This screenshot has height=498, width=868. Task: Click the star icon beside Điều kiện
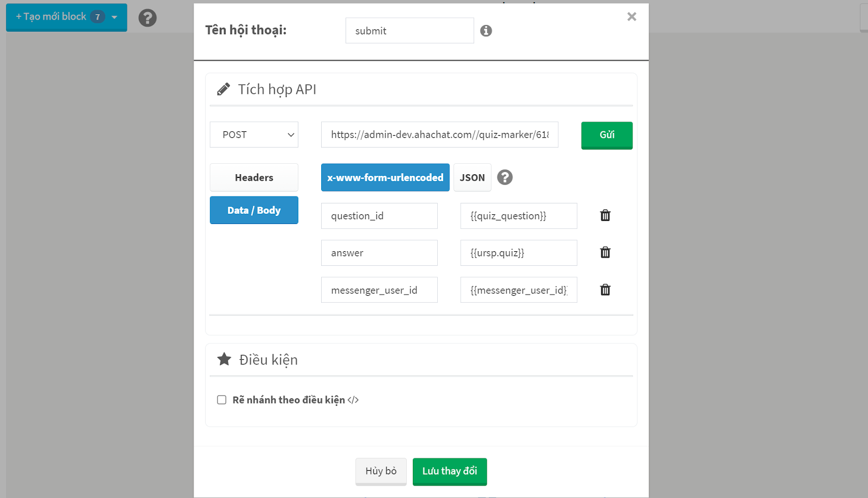224,359
